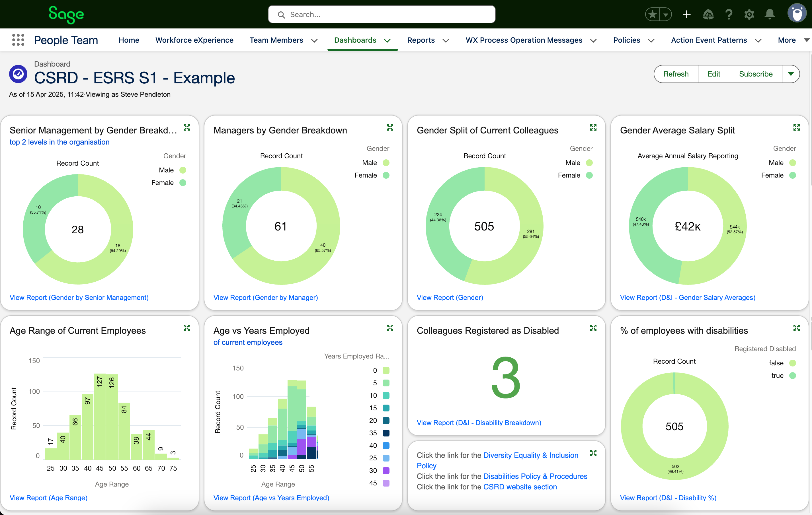Expand the Age vs Years Employed chart
The height and width of the screenshot is (515, 812).
pyautogui.click(x=390, y=327)
